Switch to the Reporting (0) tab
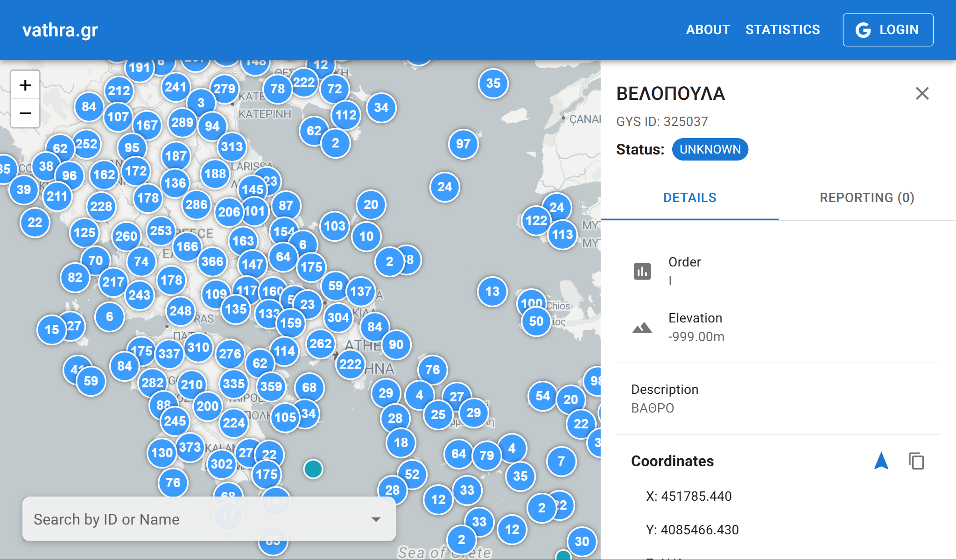 pyautogui.click(x=867, y=198)
